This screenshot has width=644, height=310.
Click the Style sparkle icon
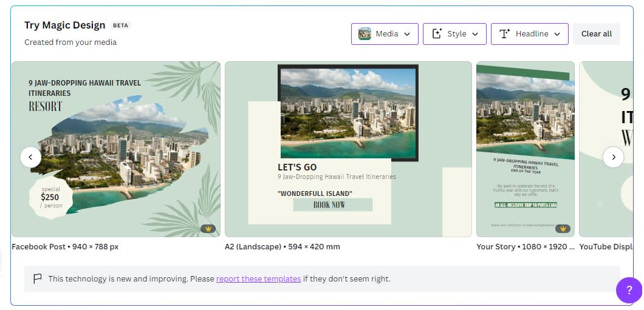tap(437, 33)
